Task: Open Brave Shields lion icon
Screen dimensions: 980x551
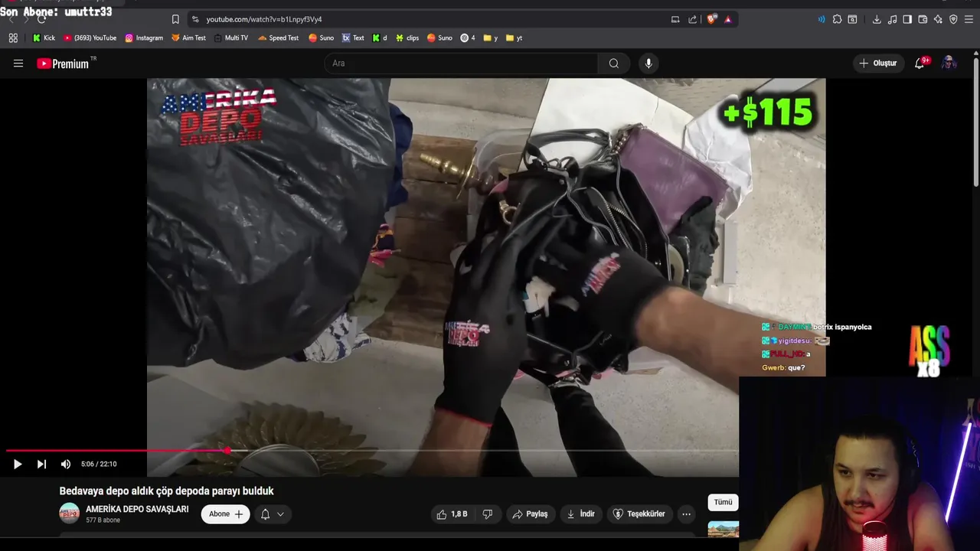Action: coord(712,19)
